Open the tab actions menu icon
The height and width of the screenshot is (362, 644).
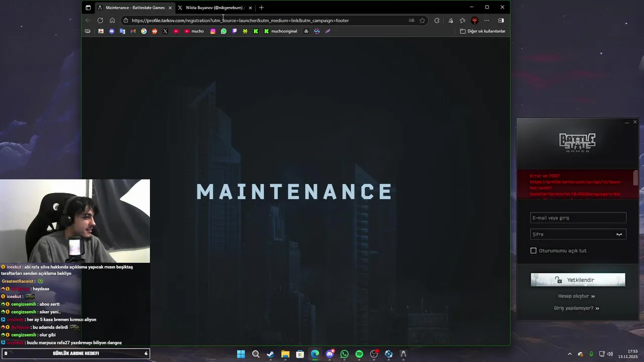(x=88, y=8)
